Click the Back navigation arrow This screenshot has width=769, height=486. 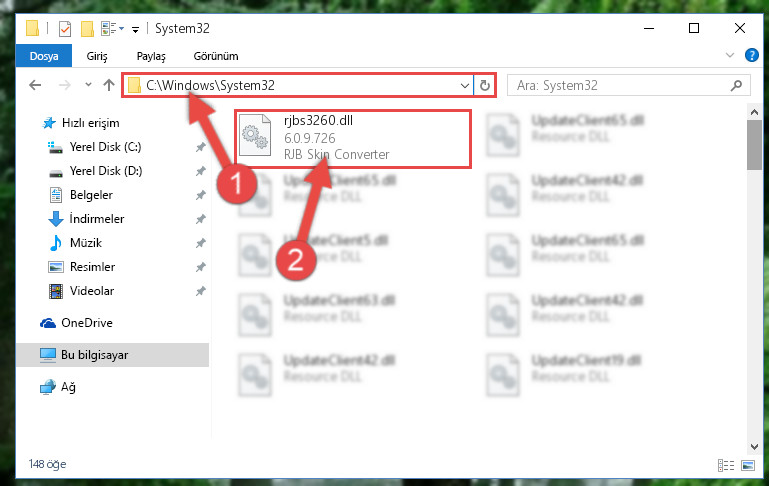[x=35, y=85]
